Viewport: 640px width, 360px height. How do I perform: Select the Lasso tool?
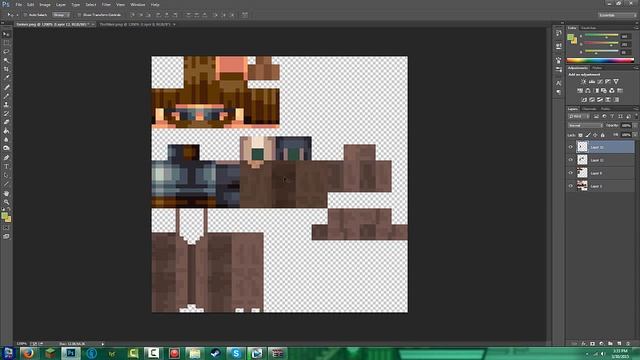pyautogui.click(x=6, y=52)
